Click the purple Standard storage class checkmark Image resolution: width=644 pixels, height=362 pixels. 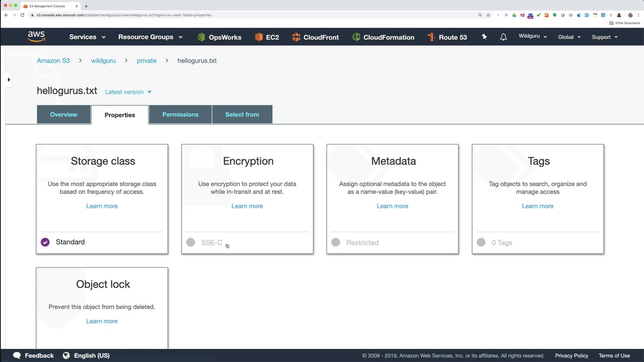tap(45, 242)
